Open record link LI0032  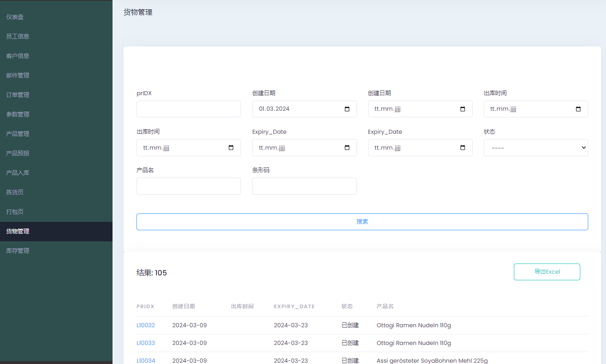(x=146, y=325)
